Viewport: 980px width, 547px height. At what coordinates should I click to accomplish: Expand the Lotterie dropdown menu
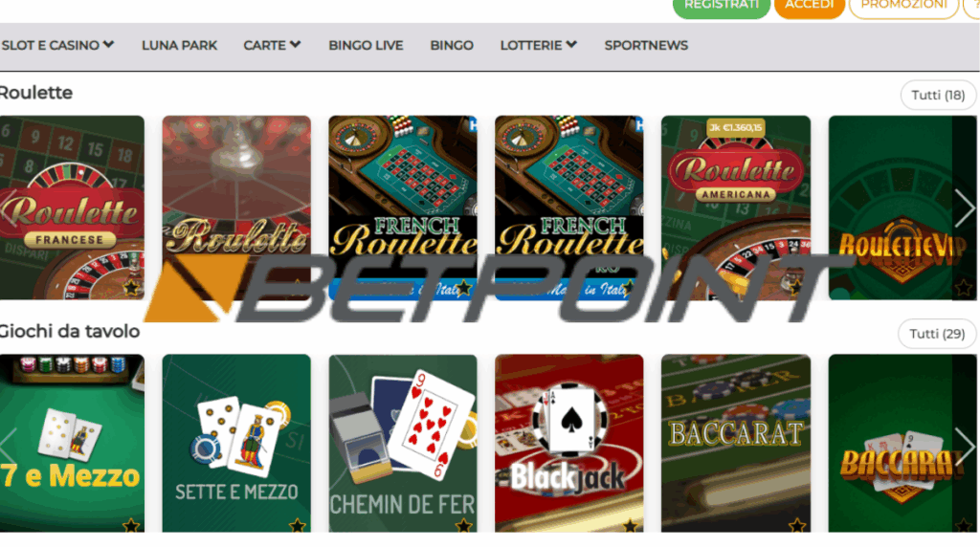coord(538,45)
